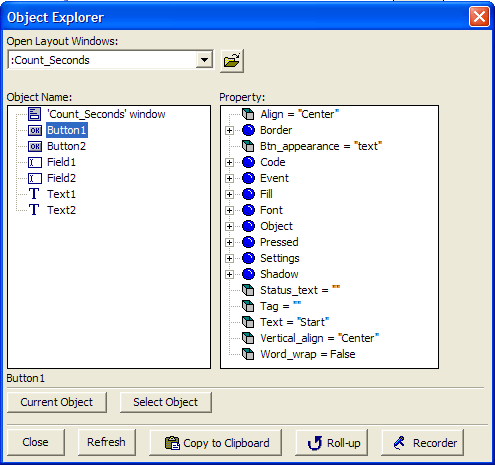Expand the Pressed property node
The width and height of the screenshot is (495, 465).
click(x=229, y=242)
